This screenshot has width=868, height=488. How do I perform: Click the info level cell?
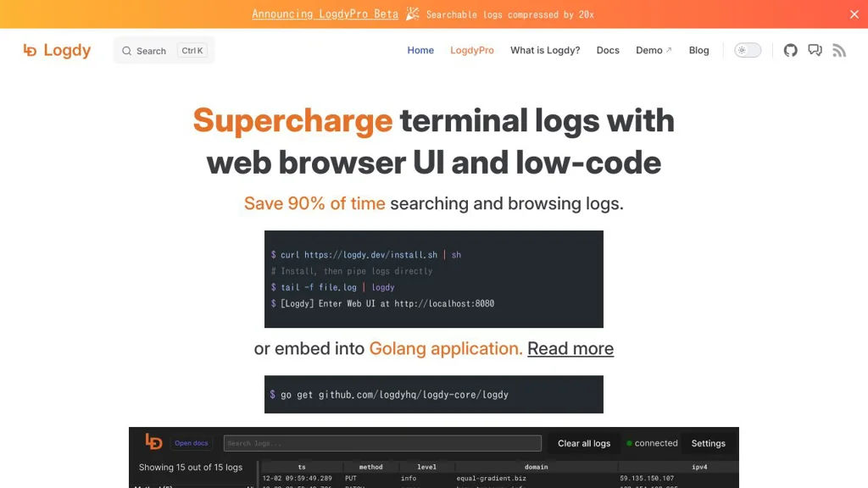tap(409, 478)
